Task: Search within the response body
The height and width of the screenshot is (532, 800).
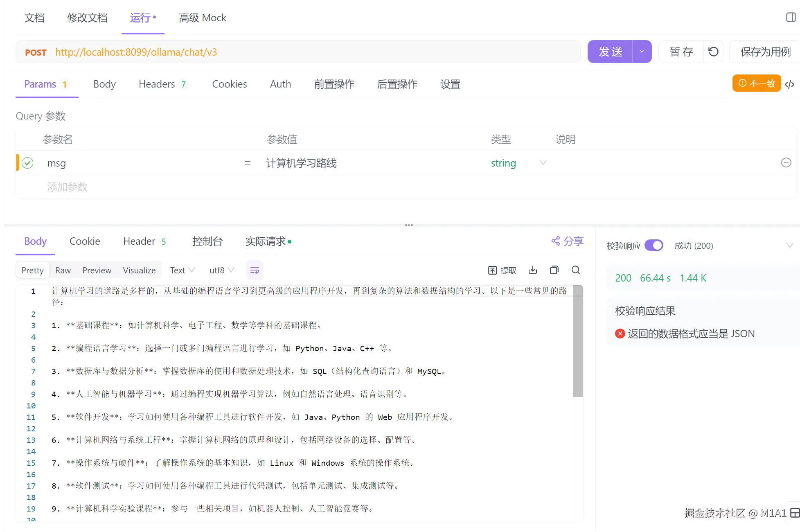Action: click(x=575, y=270)
